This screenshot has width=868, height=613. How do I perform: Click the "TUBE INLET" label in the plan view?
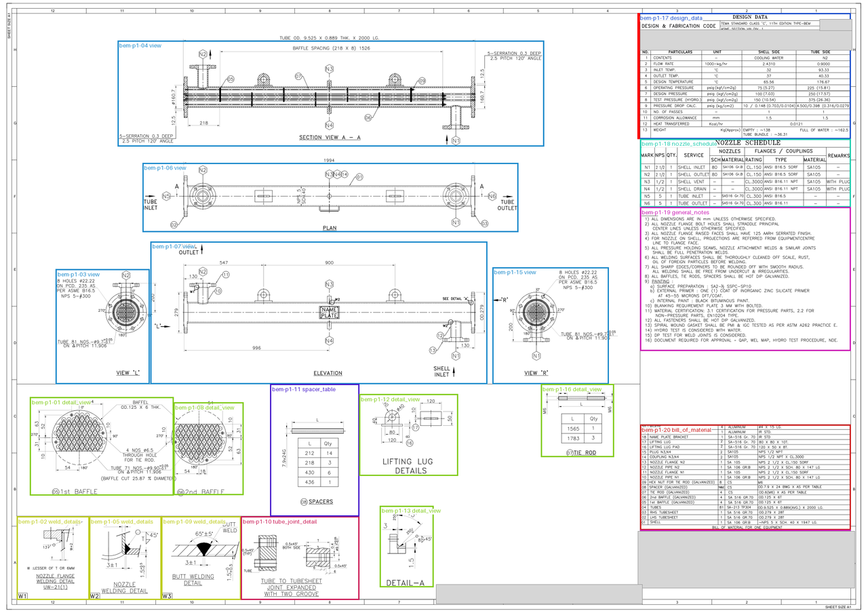point(151,205)
